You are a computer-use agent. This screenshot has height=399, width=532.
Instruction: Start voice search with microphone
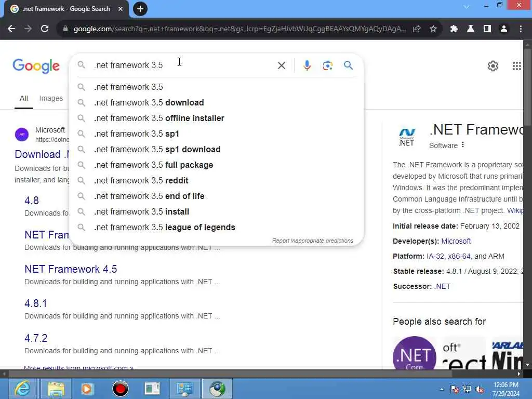click(307, 65)
